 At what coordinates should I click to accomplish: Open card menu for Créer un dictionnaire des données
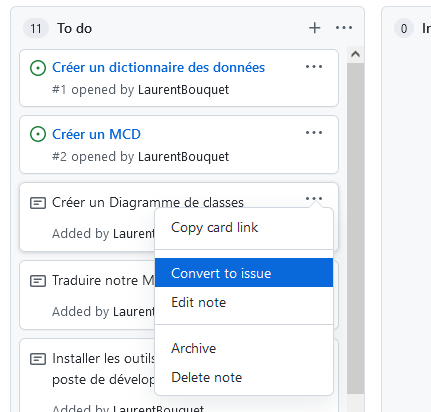tap(314, 67)
